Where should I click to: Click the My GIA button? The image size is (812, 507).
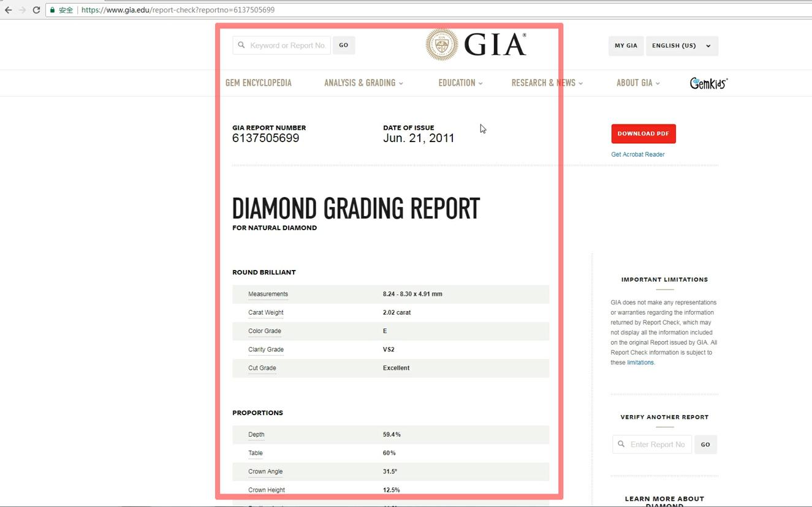point(626,46)
